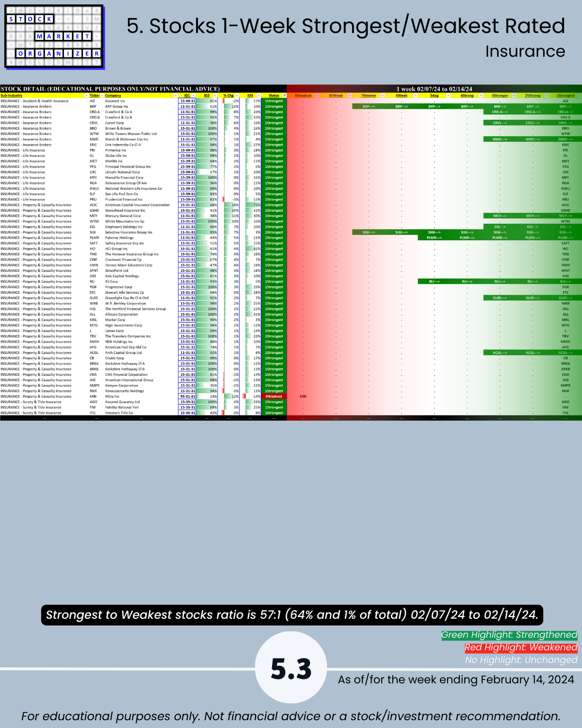The width and height of the screenshot is (582, 728).
Task: Select the Manulife Financial Corp cell
Action: [141, 178]
